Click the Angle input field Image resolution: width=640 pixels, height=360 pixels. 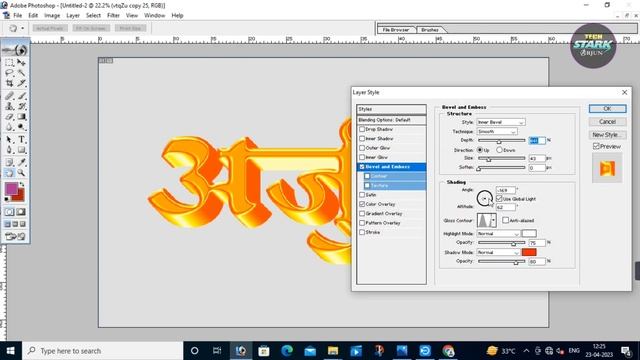(505, 190)
